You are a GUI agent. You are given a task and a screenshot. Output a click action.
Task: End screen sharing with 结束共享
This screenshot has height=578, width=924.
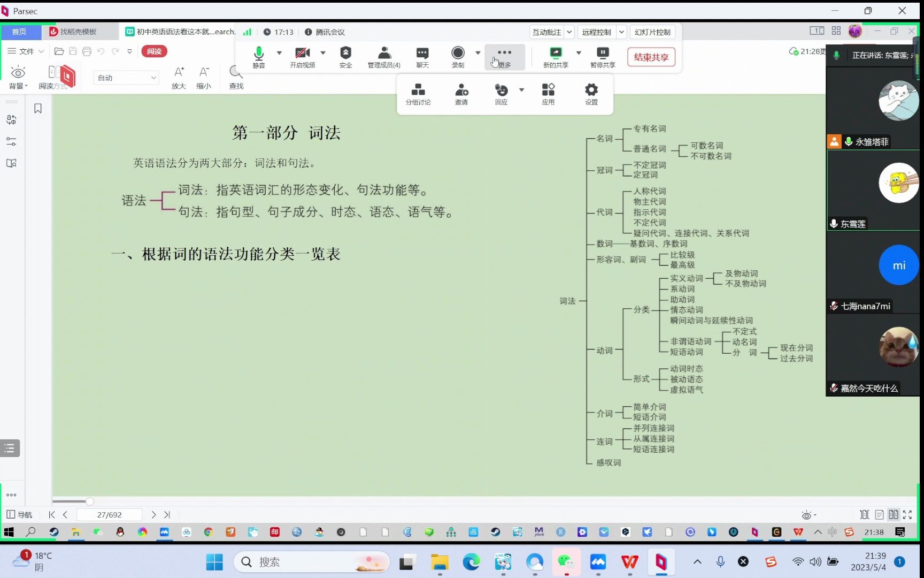coord(651,57)
